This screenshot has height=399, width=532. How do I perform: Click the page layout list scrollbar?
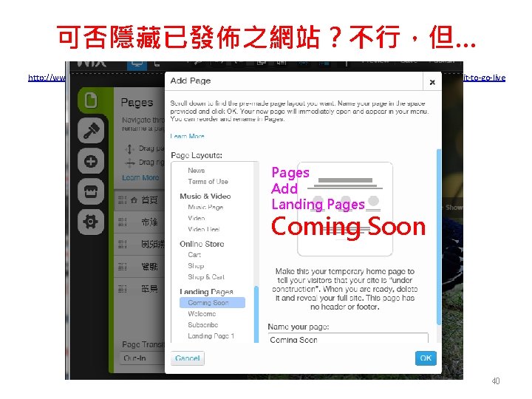pyautogui.click(x=256, y=315)
